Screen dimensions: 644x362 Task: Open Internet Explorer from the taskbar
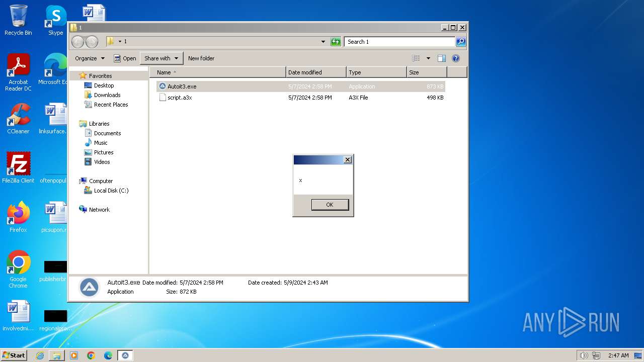click(x=40, y=355)
